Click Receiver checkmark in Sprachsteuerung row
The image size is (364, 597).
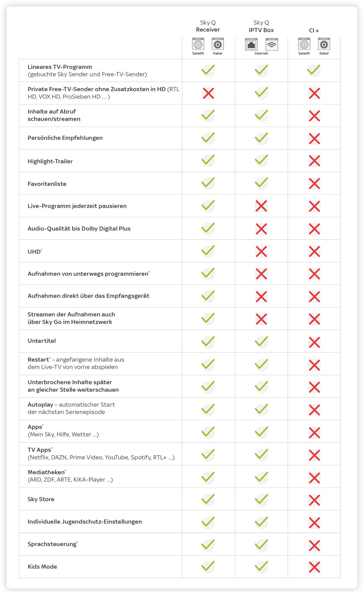click(208, 544)
